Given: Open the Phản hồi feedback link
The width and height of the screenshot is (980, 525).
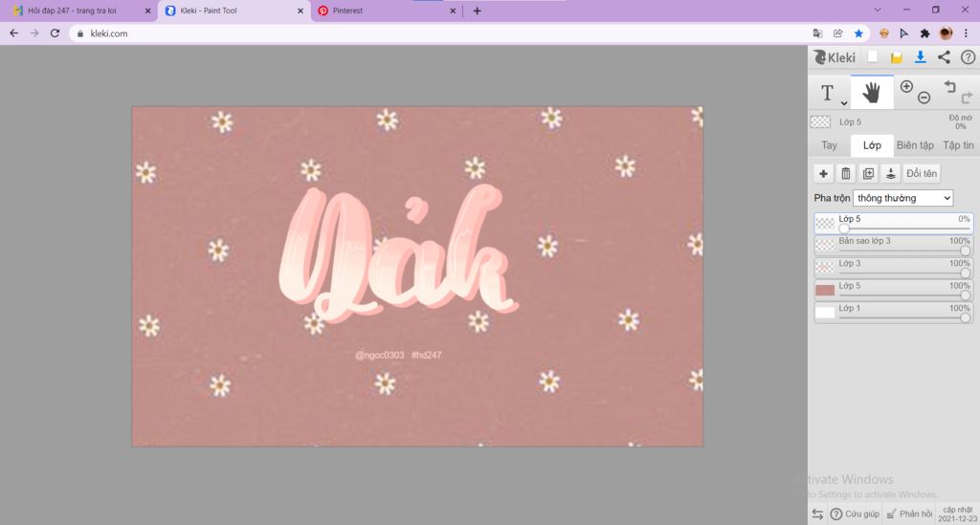Looking at the screenshot, I should [909, 514].
